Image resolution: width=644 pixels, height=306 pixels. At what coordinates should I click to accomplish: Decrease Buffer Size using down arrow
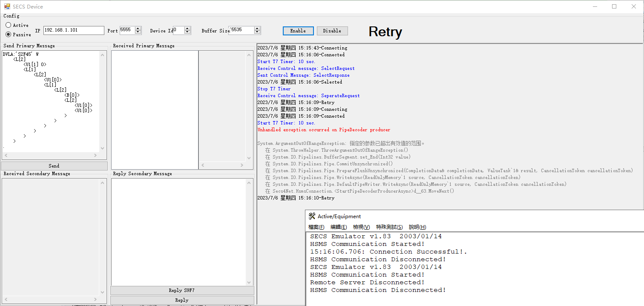(x=257, y=32)
